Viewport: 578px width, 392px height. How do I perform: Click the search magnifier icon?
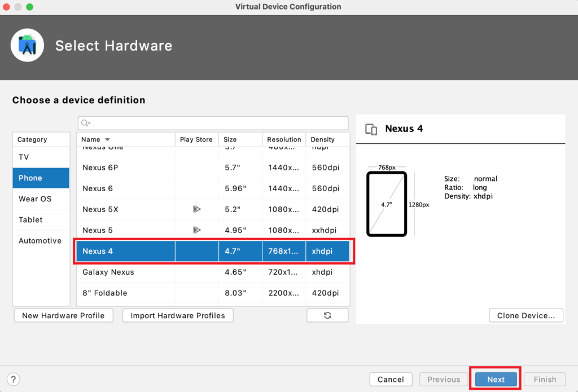(x=85, y=123)
